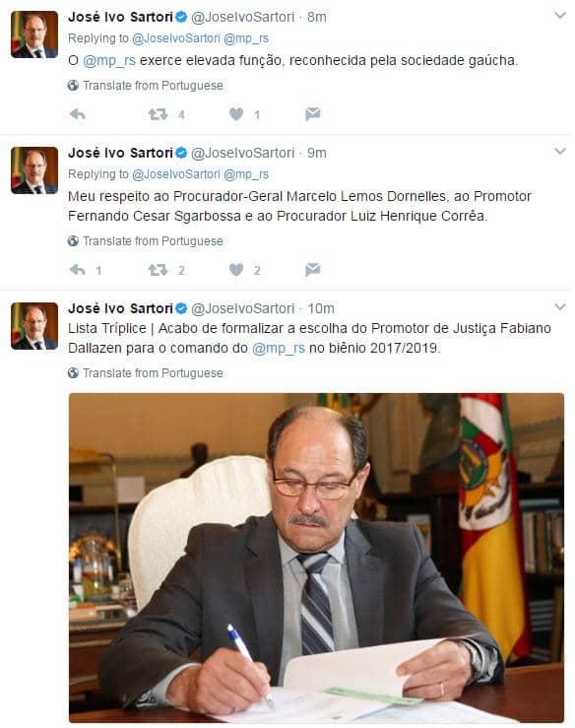Open @mp_rs mention in the 8m tweet text

click(109, 61)
